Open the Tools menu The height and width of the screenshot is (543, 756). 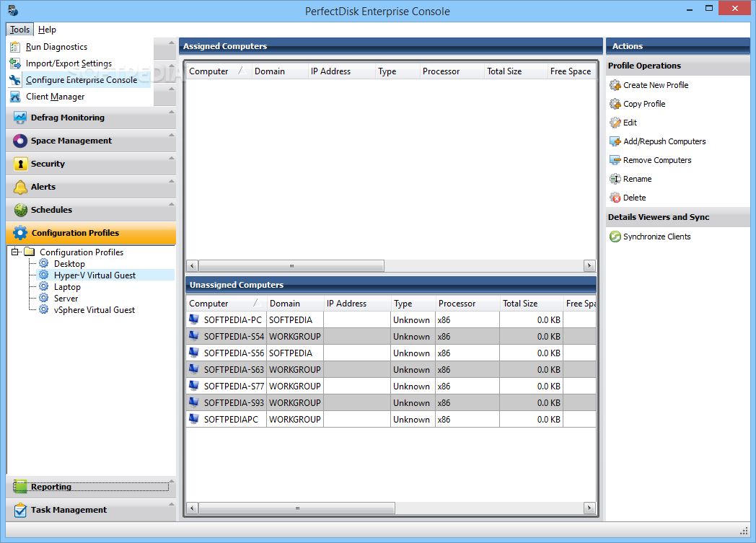tap(19, 30)
